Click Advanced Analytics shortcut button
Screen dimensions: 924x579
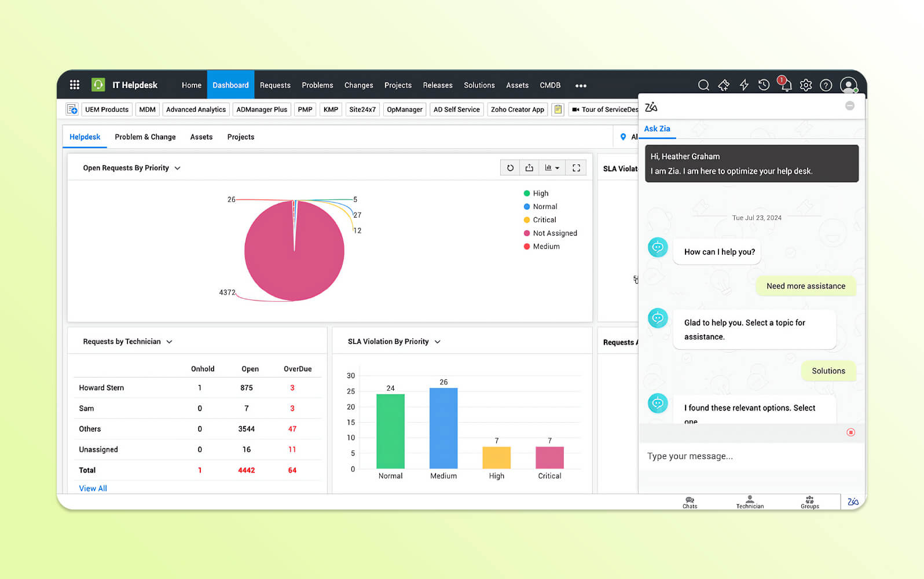[196, 109]
